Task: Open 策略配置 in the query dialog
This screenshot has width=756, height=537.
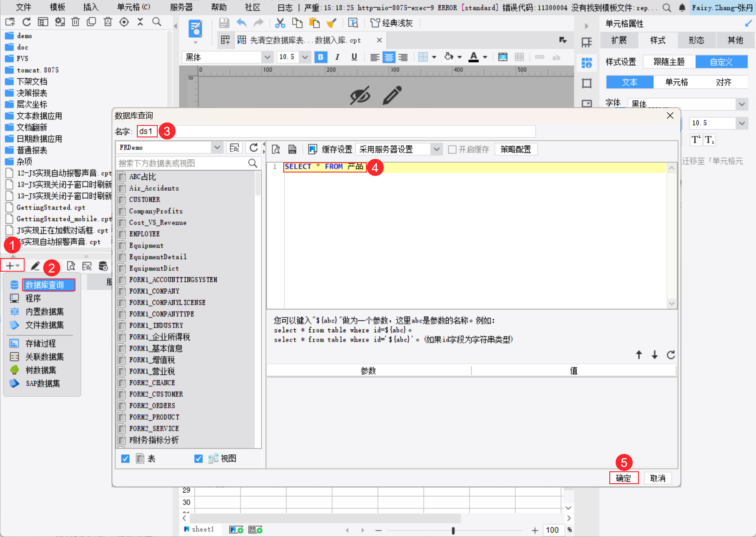Action: 516,149
